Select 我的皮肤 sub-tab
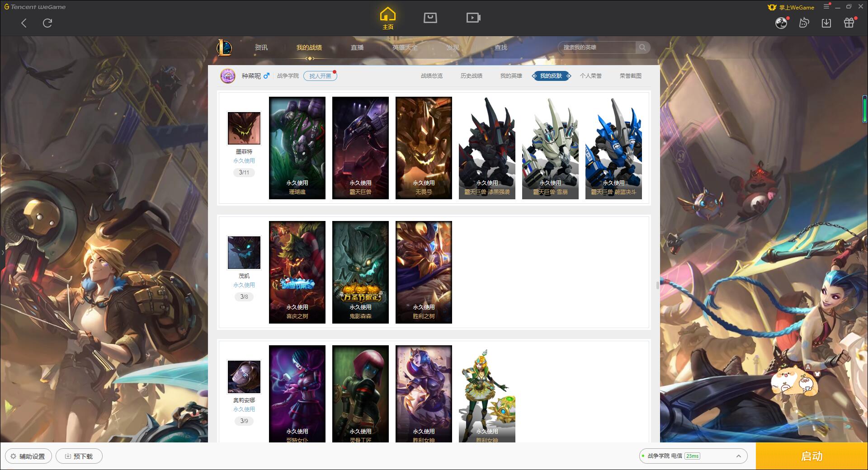The image size is (868, 470). pos(551,76)
